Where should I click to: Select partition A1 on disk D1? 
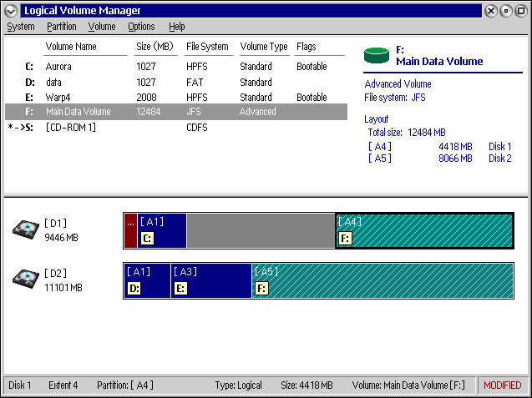pos(162,230)
